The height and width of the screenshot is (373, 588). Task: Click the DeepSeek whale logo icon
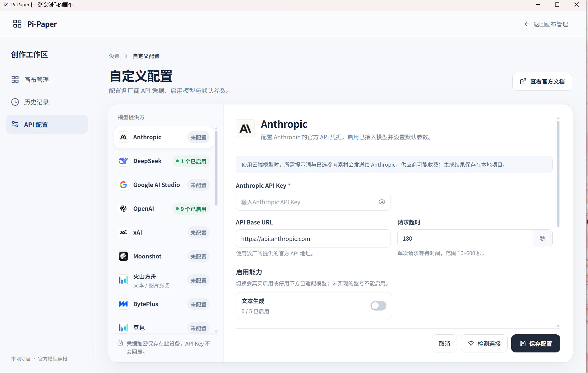point(123,161)
